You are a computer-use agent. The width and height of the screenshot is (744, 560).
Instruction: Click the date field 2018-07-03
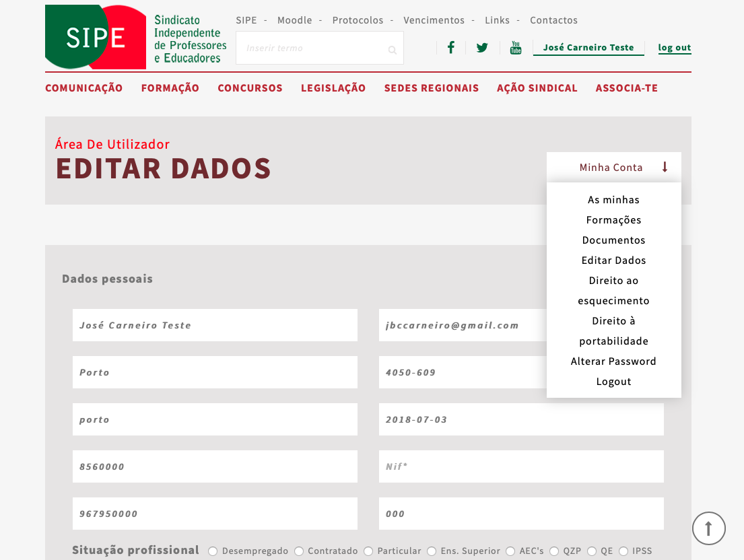click(521, 419)
